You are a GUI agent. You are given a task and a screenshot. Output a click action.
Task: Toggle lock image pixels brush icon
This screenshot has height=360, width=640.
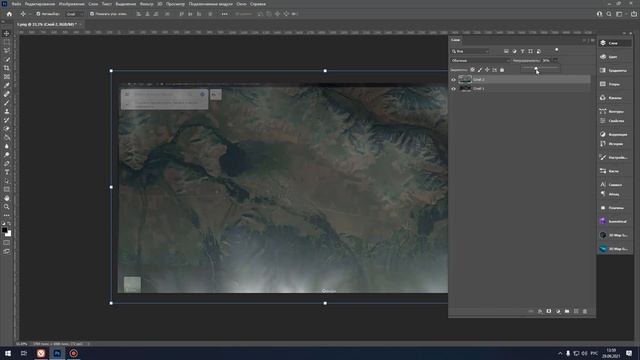[480, 70]
